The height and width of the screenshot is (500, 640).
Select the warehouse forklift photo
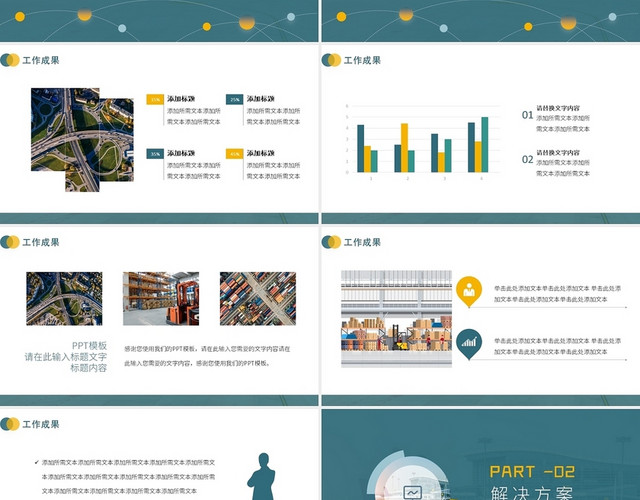coord(161,298)
